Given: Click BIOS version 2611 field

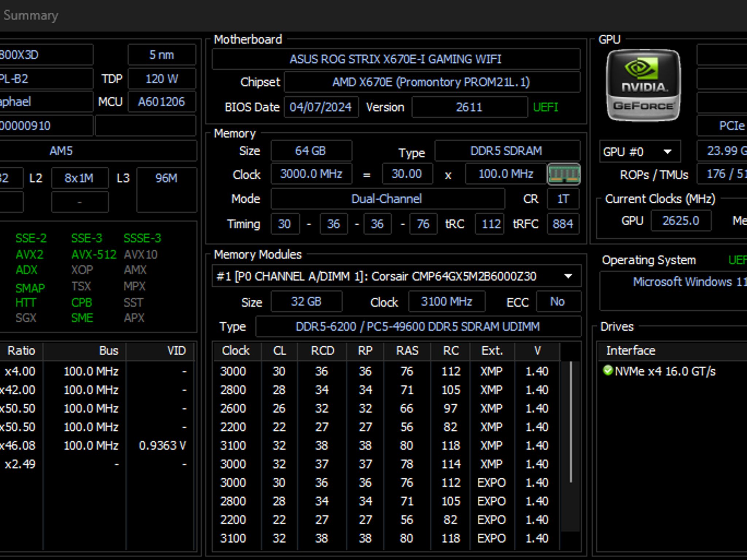Looking at the screenshot, I should click(469, 107).
